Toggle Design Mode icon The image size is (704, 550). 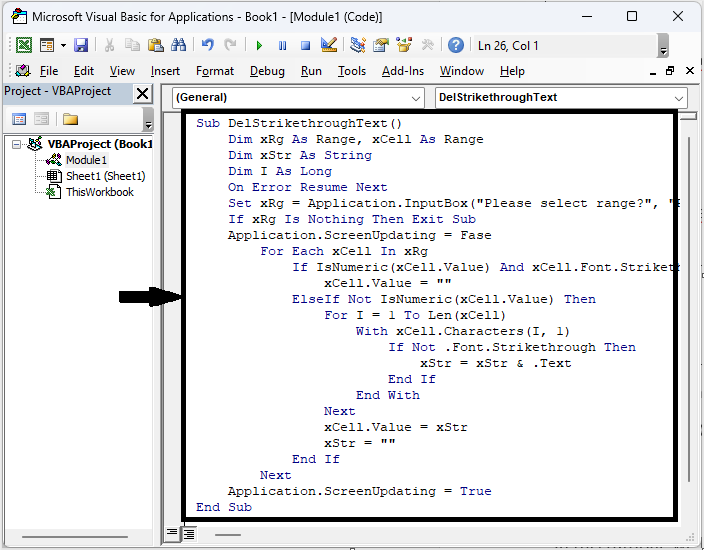[329, 45]
